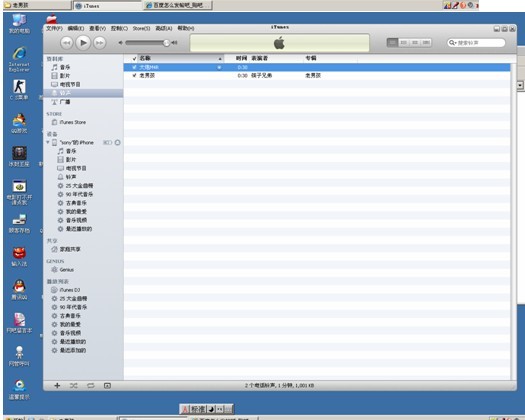The height and width of the screenshot is (420, 525).
Task: Eject the 'sony' iPhone device
Action: click(118, 142)
